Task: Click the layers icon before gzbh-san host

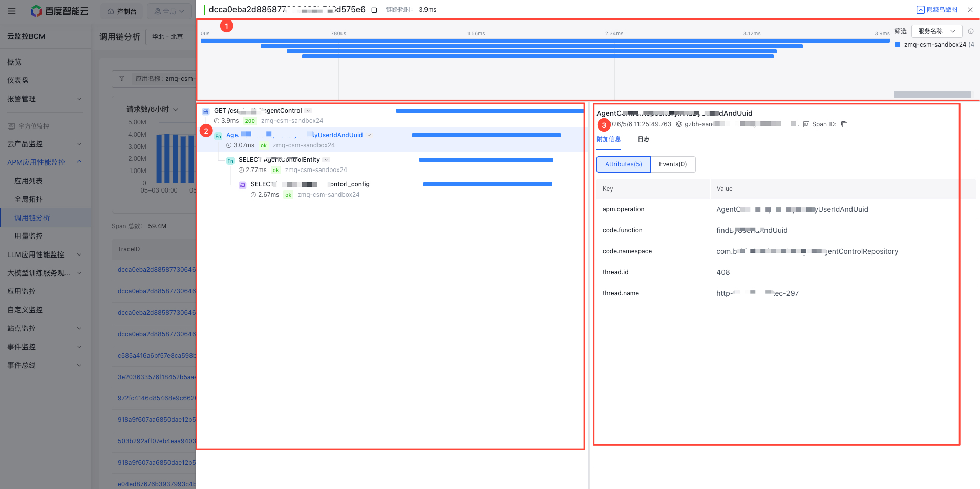Action: pos(679,124)
